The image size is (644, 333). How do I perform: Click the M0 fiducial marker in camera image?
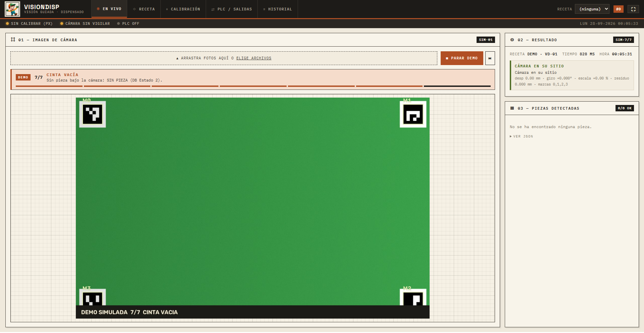pyautogui.click(x=93, y=114)
